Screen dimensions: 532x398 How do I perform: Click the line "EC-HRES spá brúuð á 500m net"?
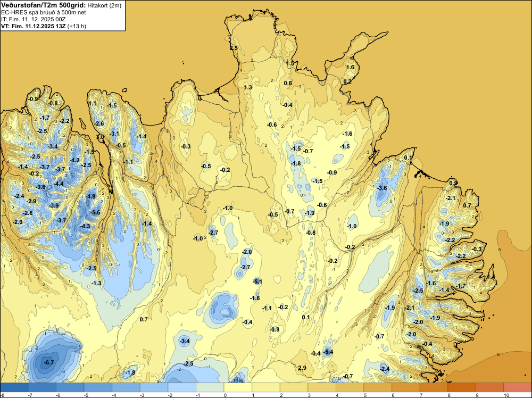[44, 12]
